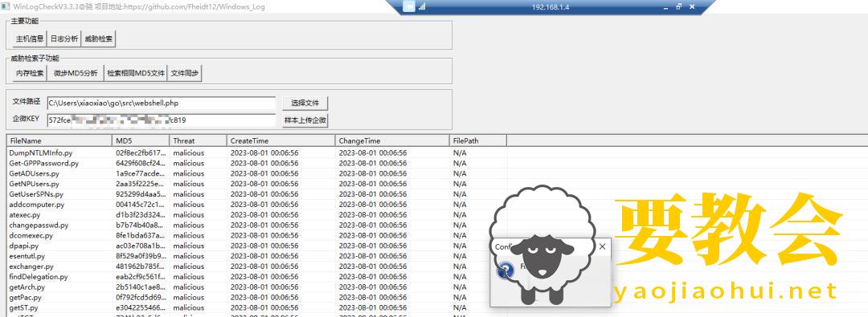Select the findDelegation.py file name

(39, 277)
